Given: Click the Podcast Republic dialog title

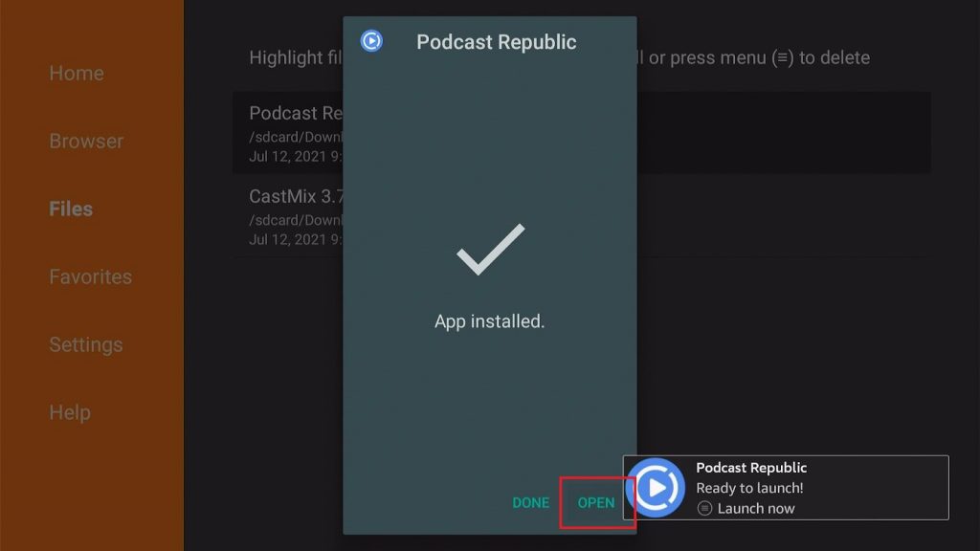Looking at the screenshot, I should (x=497, y=42).
